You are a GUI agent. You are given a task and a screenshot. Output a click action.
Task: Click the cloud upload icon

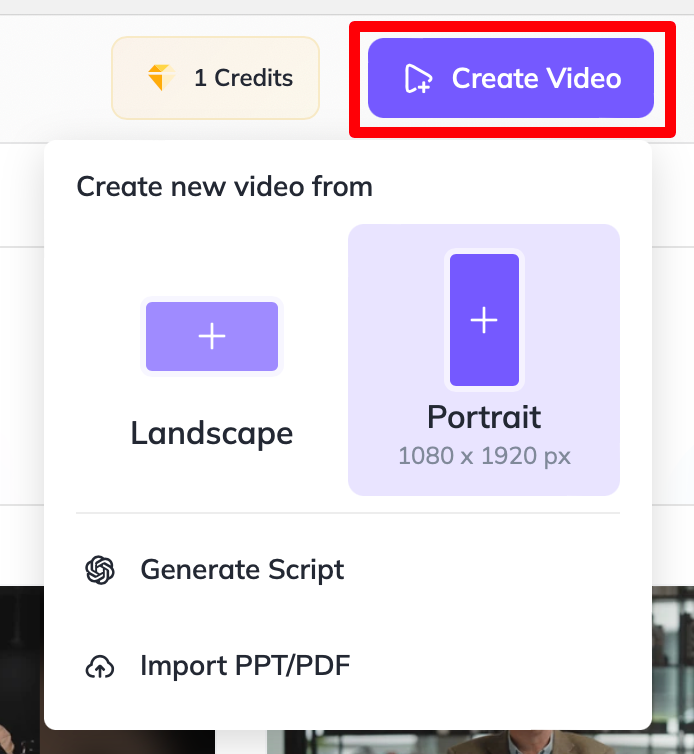coord(100,666)
